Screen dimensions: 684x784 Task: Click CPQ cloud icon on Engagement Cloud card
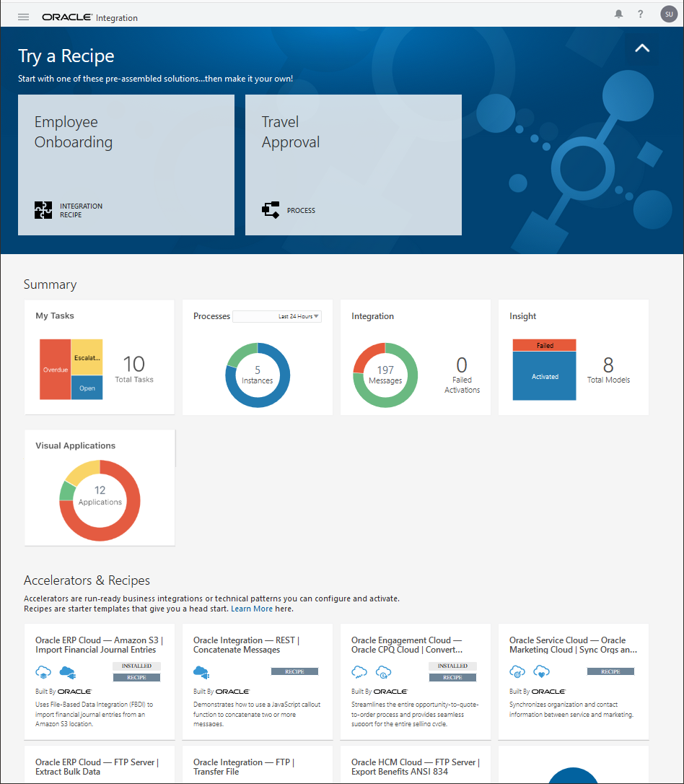point(383,672)
